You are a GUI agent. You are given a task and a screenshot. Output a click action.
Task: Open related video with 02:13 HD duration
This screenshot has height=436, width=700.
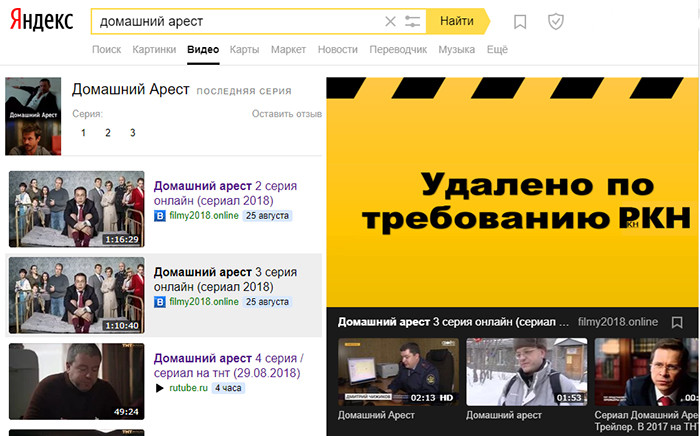point(396,370)
